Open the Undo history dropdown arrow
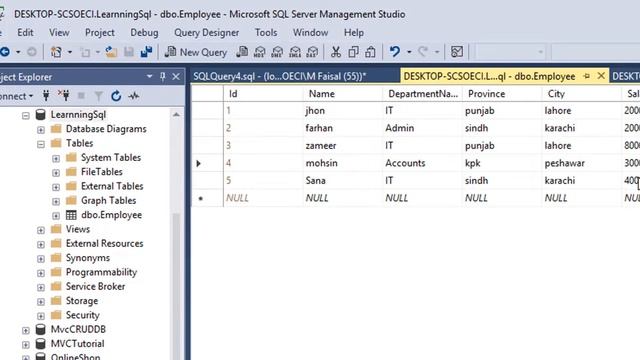The width and height of the screenshot is (640, 360). pyautogui.click(x=409, y=52)
